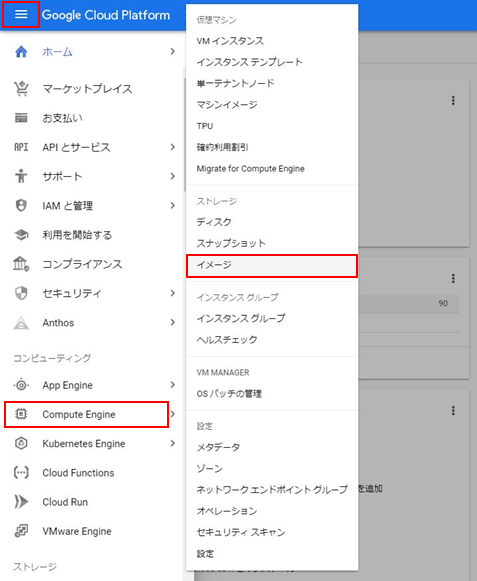Click the IAM shield icon
Screen dimensions: 477x581
pyautogui.click(x=21, y=205)
